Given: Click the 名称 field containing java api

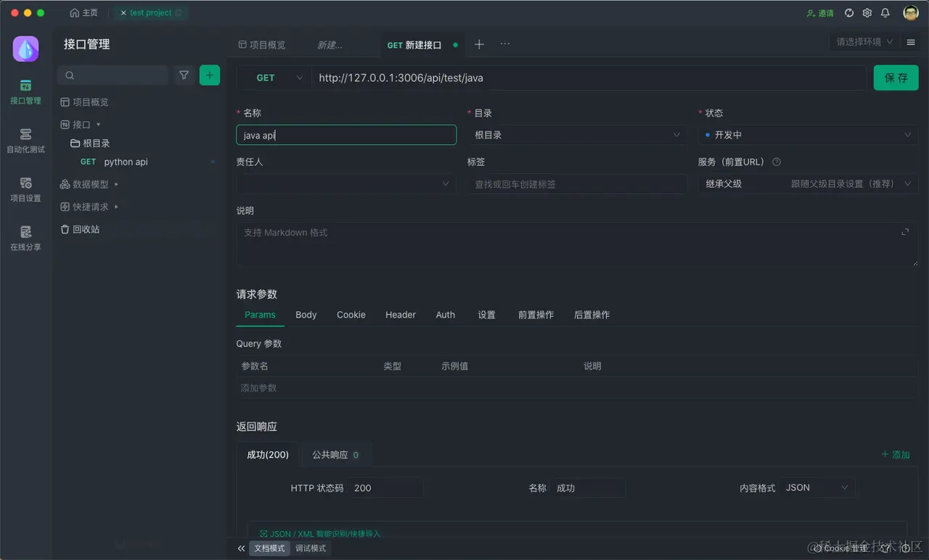Looking at the screenshot, I should pyautogui.click(x=346, y=135).
